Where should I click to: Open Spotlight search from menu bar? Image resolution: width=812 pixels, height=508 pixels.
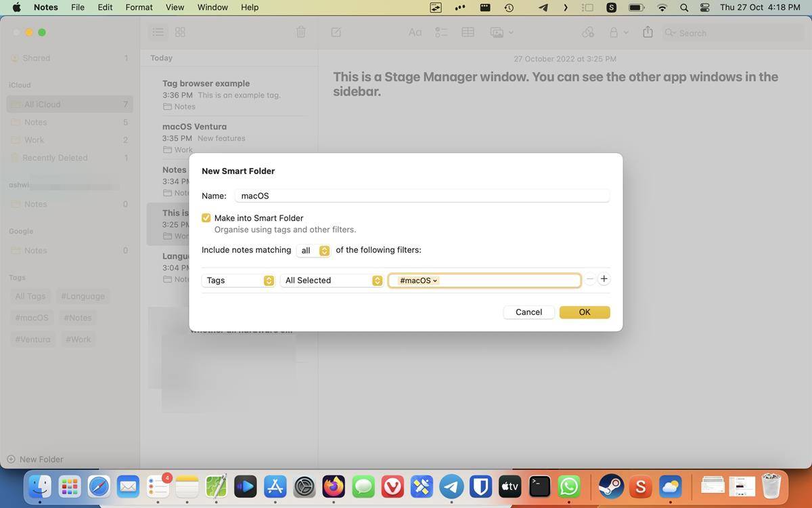(683, 8)
